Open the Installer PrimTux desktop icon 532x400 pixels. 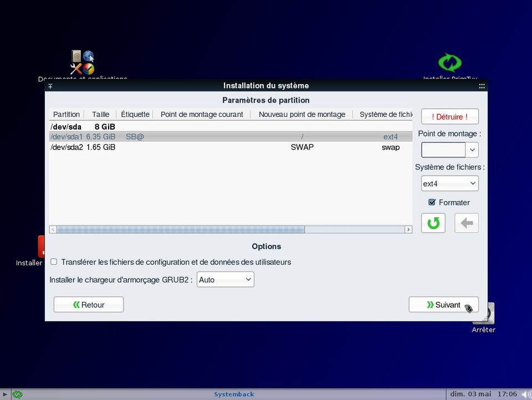coord(449,62)
